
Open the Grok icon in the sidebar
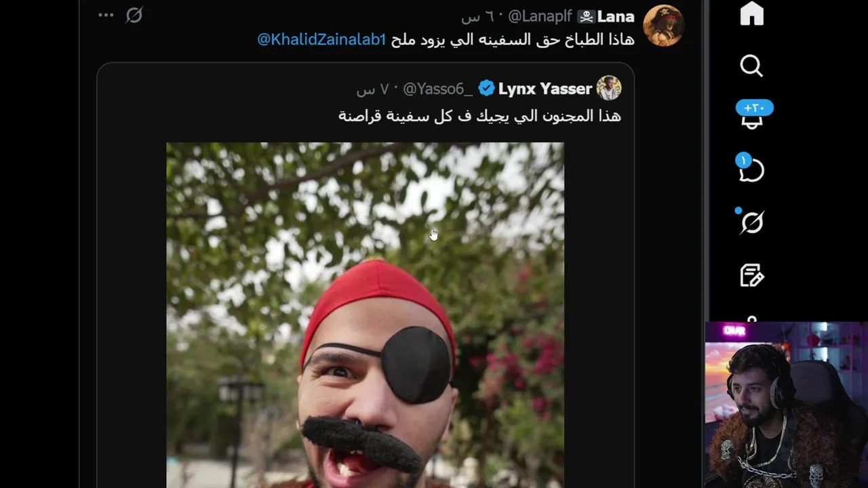pyautogui.click(x=751, y=222)
